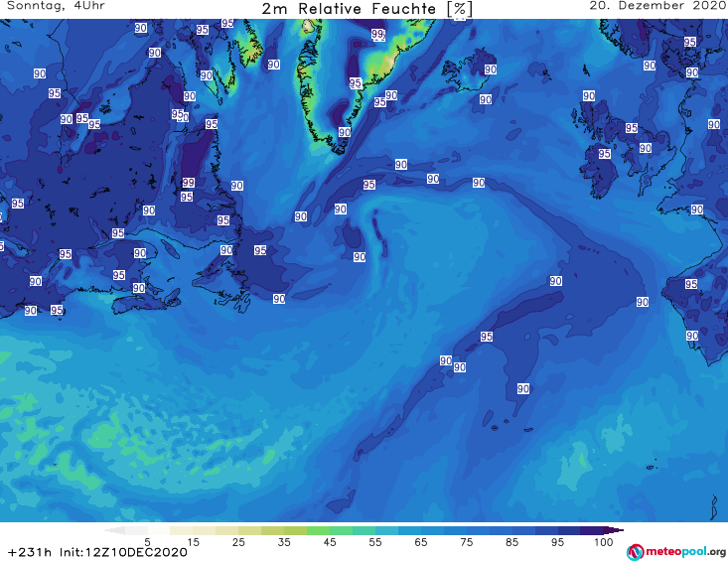Click the colorbar label '100'
728x562 pixels.
point(604,542)
